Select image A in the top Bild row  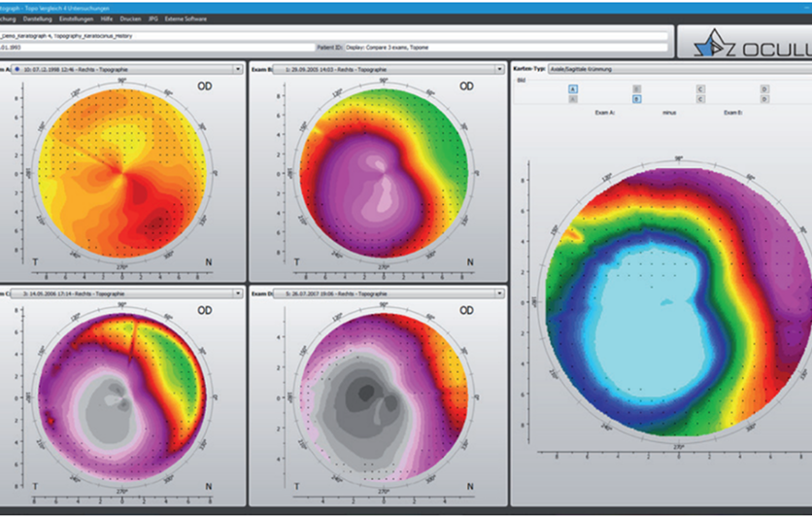(573, 89)
